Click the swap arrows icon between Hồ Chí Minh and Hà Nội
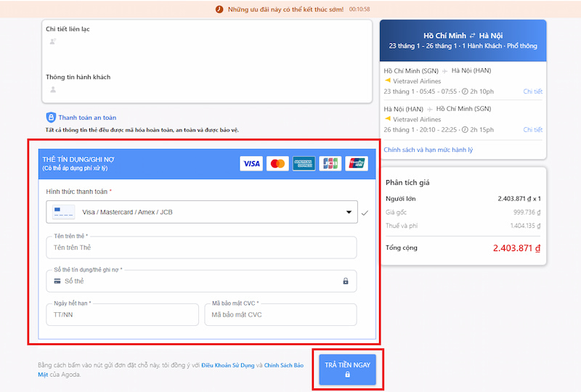The height and width of the screenshot is (392, 581). pyautogui.click(x=473, y=36)
